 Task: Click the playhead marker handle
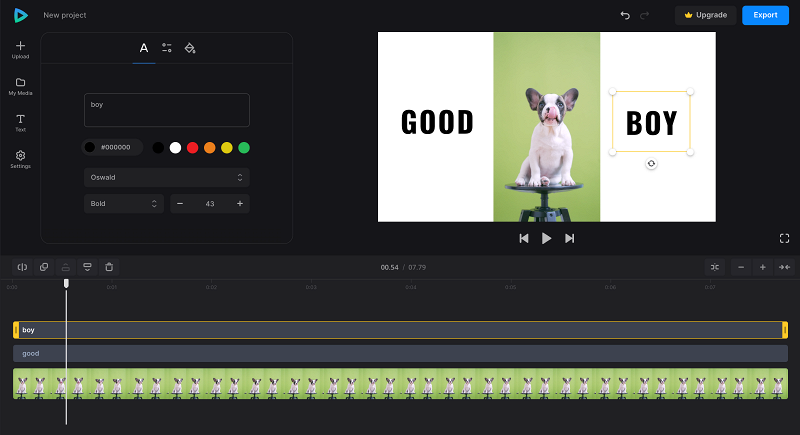pos(66,283)
